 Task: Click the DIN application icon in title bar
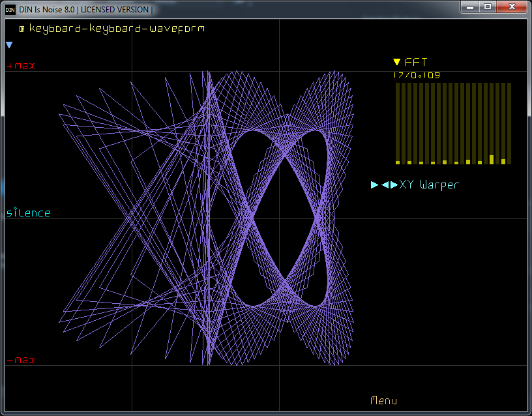[10, 8]
